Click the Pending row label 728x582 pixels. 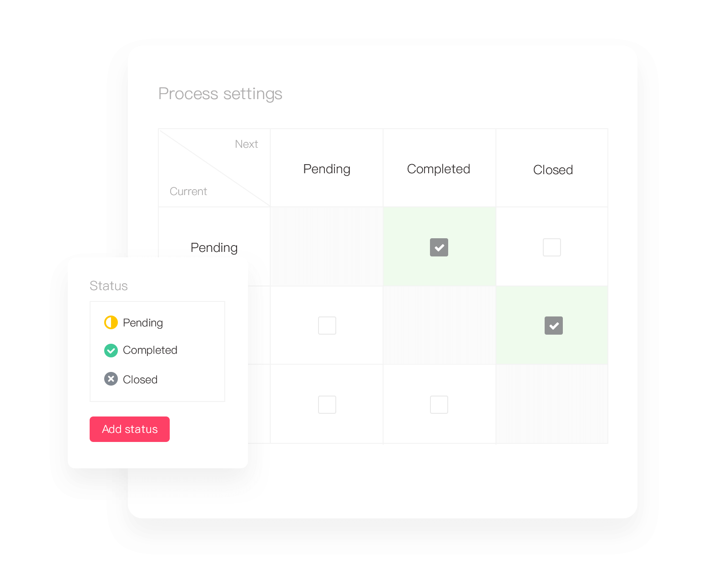(x=214, y=248)
